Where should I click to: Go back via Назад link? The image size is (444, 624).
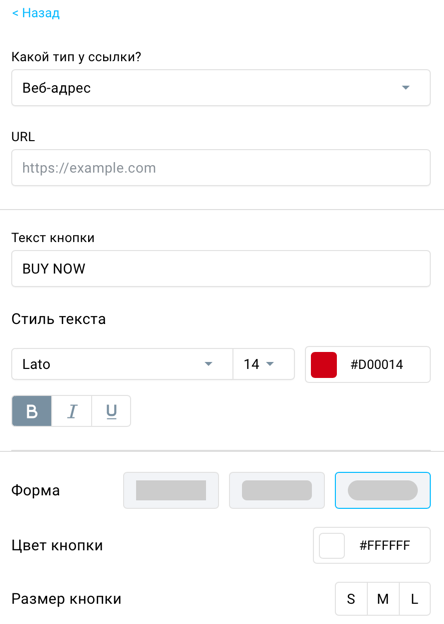tap(36, 13)
